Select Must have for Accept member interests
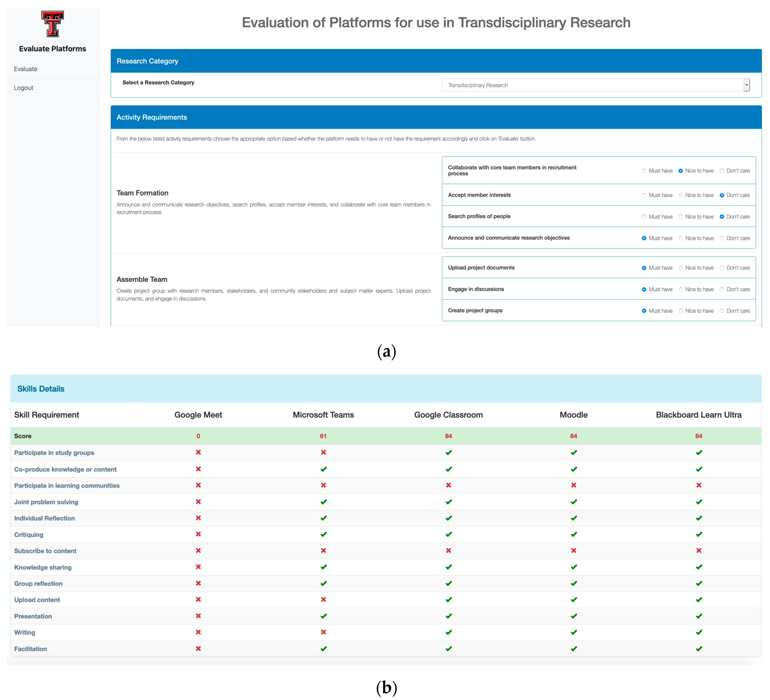This screenshot has width=770, height=700. pos(644,195)
